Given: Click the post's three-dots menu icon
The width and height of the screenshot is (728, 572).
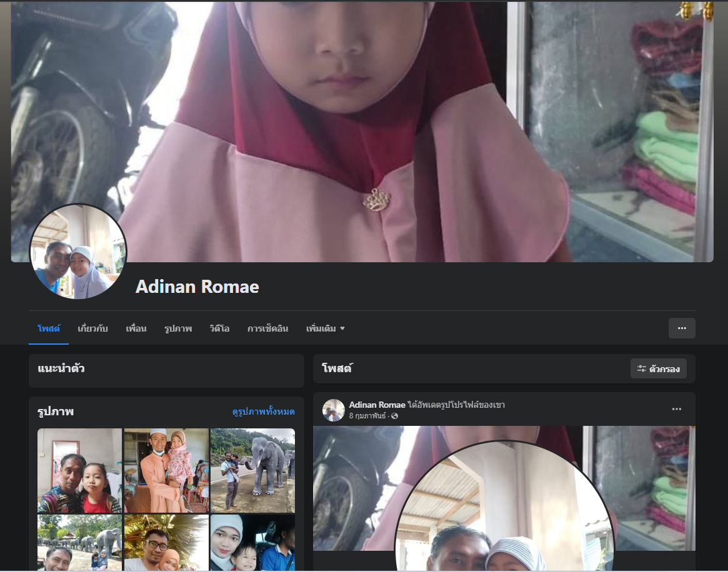Looking at the screenshot, I should [677, 410].
